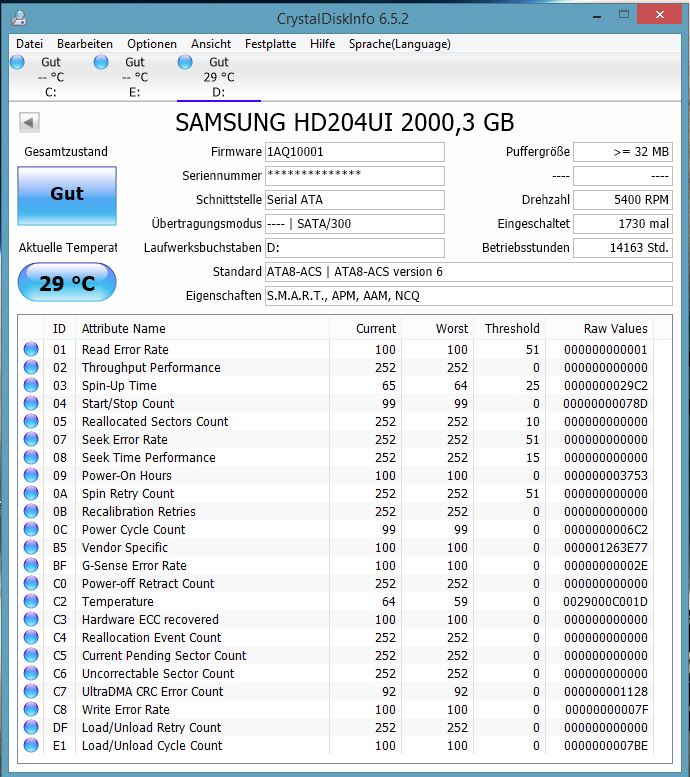Click the Laufwerksbuchstaben field

355,248
